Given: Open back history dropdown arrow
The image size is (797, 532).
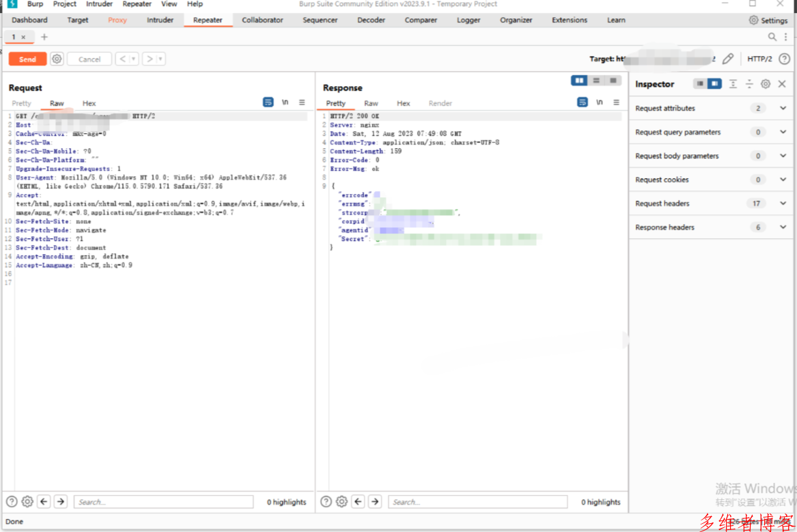Looking at the screenshot, I should pyautogui.click(x=134, y=59).
